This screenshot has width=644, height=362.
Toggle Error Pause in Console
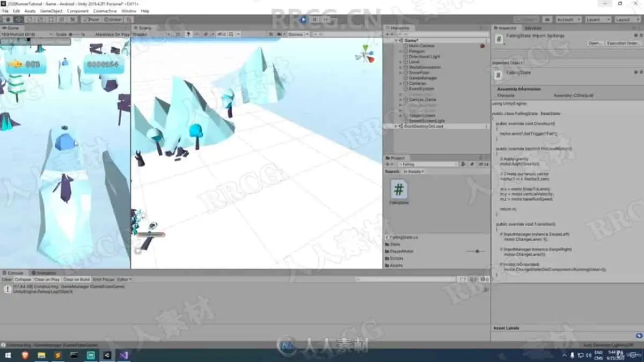[104, 279]
